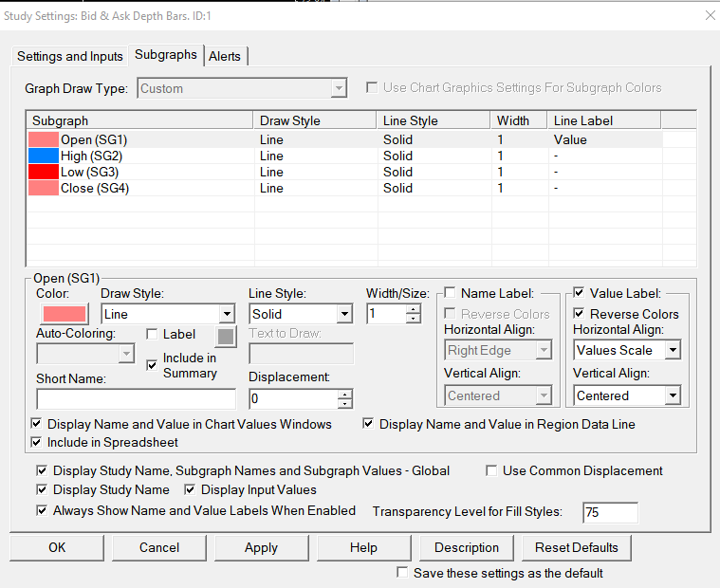The height and width of the screenshot is (588, 720).
Task: Enable the Name Label checkbox
Action: point(451,293)
